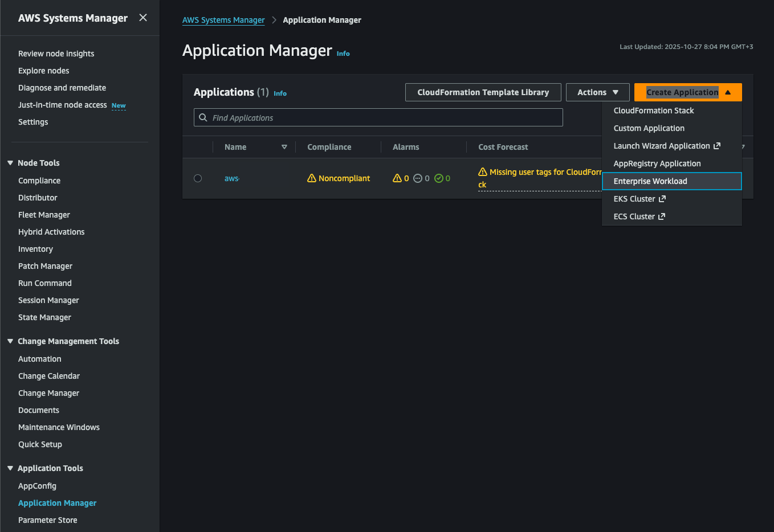This screenshot has width=774, height=532.
Task: Open CloudFormation Template Library
Action: 483,92
